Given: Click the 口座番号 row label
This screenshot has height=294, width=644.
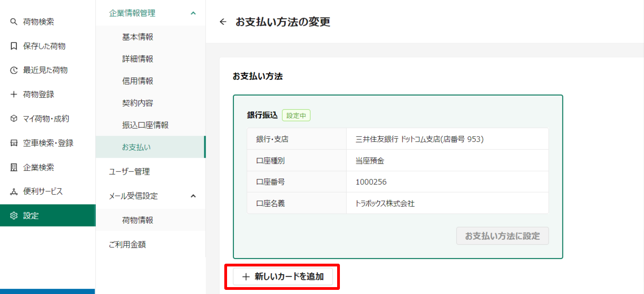Looking at the screenshot, I should (270, 182).
